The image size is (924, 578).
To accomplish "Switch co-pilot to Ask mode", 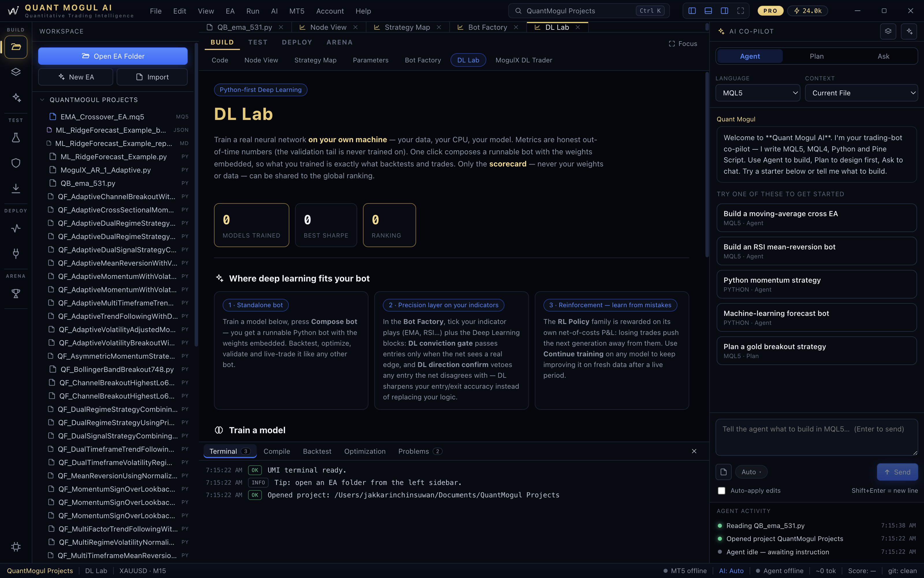I will (x=883, y=56).
